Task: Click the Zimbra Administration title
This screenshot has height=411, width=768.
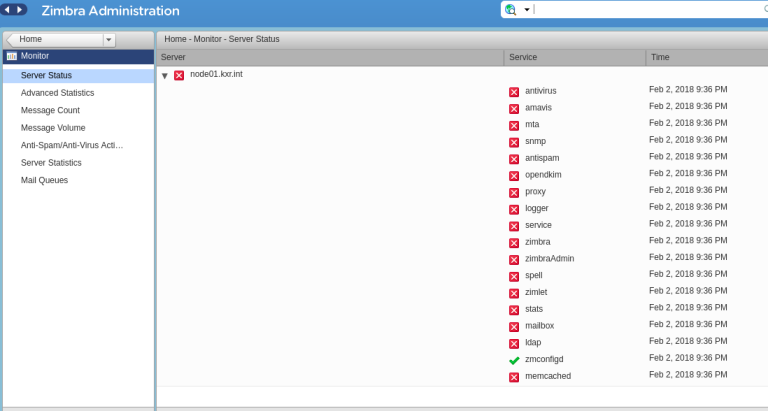Action: click(110, 11)
